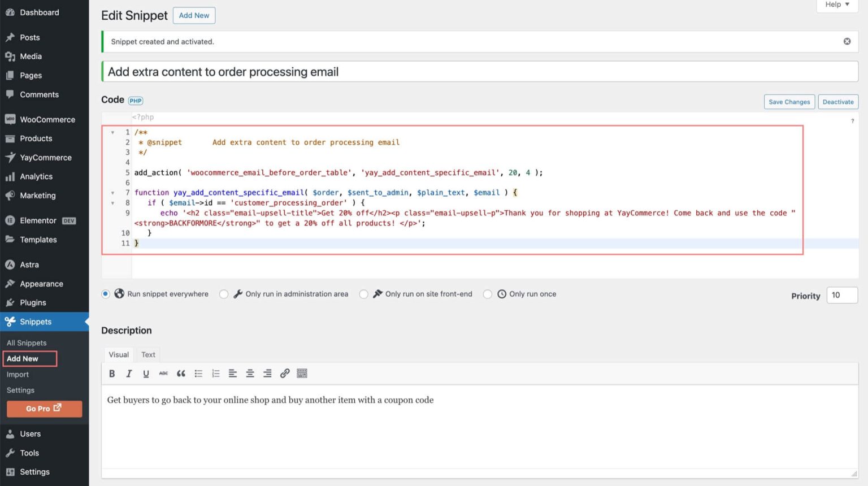Collapse the function fold at line 7

(112, 193)
